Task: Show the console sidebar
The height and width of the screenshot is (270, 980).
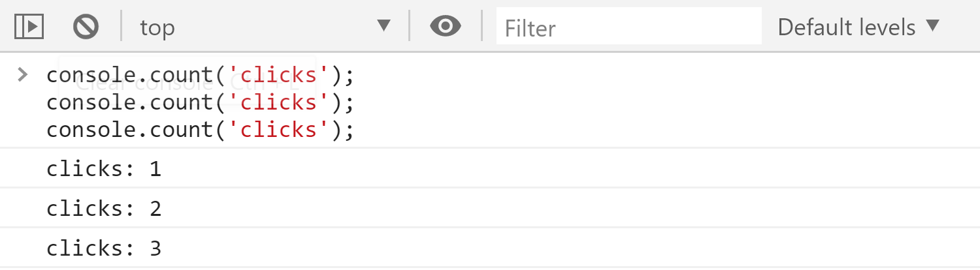Action: click(28, 27)
